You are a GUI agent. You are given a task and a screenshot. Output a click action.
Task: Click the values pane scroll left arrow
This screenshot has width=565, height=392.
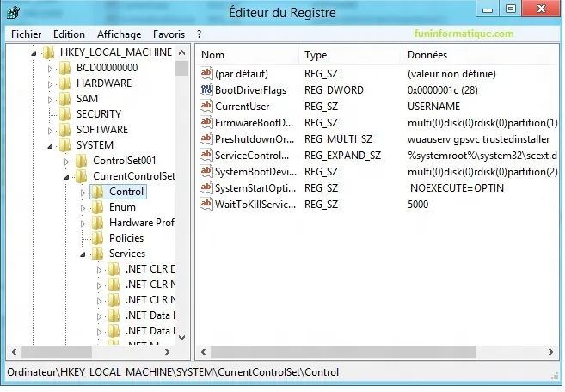(203, 352)
